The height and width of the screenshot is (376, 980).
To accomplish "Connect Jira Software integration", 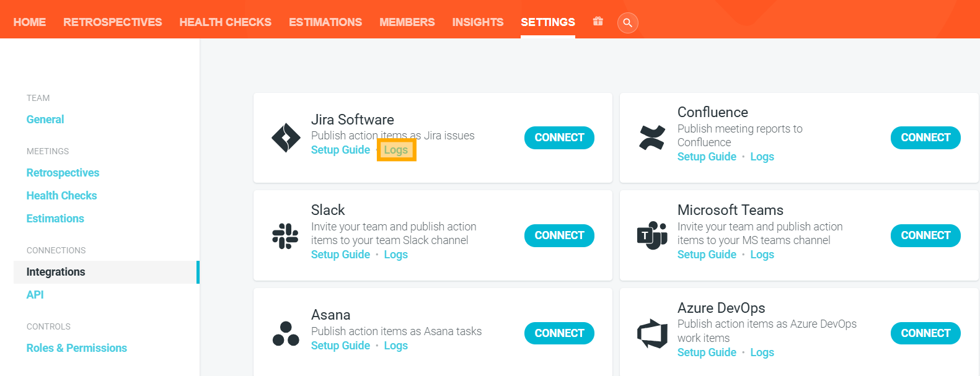I will coord(559,138).
